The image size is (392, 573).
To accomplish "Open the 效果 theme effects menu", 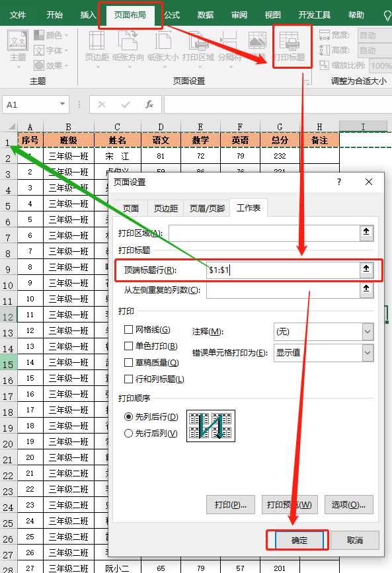I will tap(51, 65).
